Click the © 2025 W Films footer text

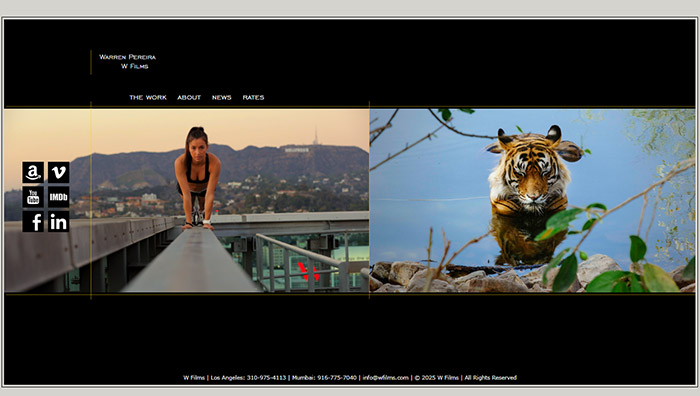pos(436,378)
